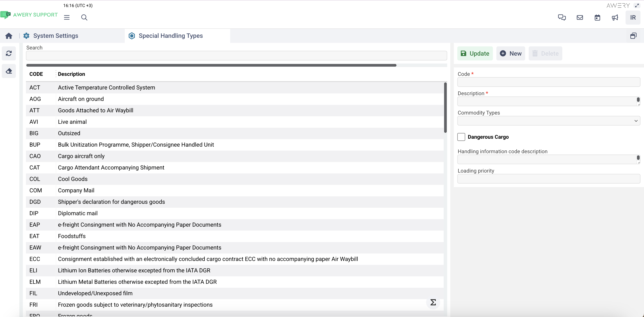
Task: Select the Special Handling Types tab
Action: [x=170, y=36]
